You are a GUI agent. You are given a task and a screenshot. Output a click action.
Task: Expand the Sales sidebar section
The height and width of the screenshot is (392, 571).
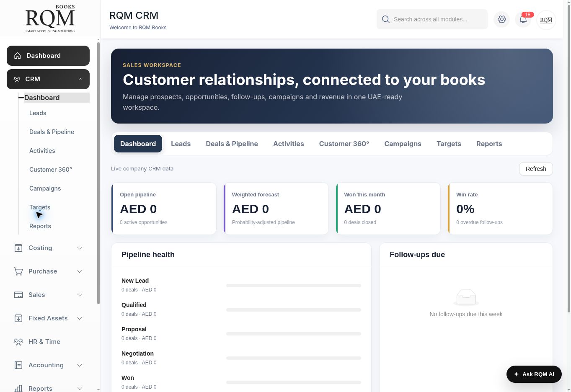(x=80, y=295)
